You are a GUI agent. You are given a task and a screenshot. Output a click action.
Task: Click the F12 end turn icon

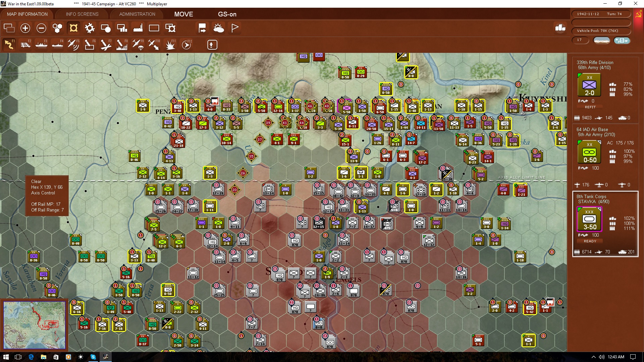click(186, 45)
